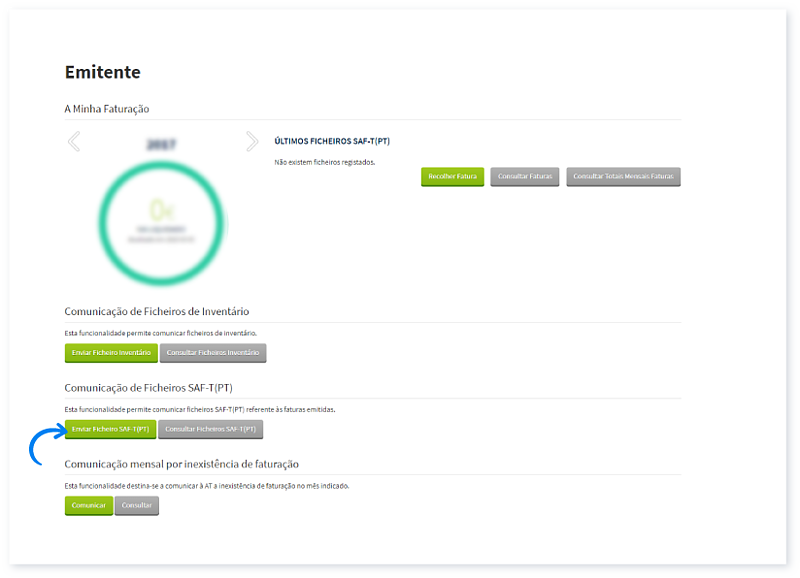Open Consultar Faturas

pos(524,177)
